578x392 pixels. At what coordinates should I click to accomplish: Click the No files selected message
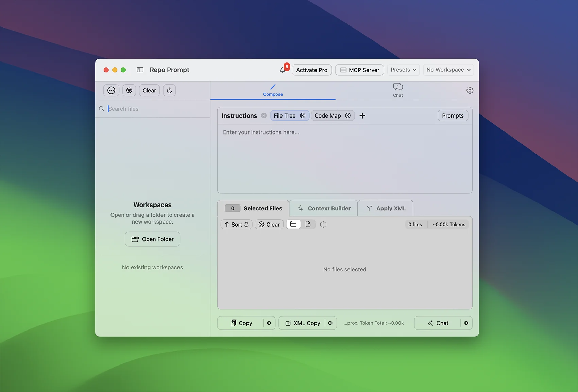point(345,269)
